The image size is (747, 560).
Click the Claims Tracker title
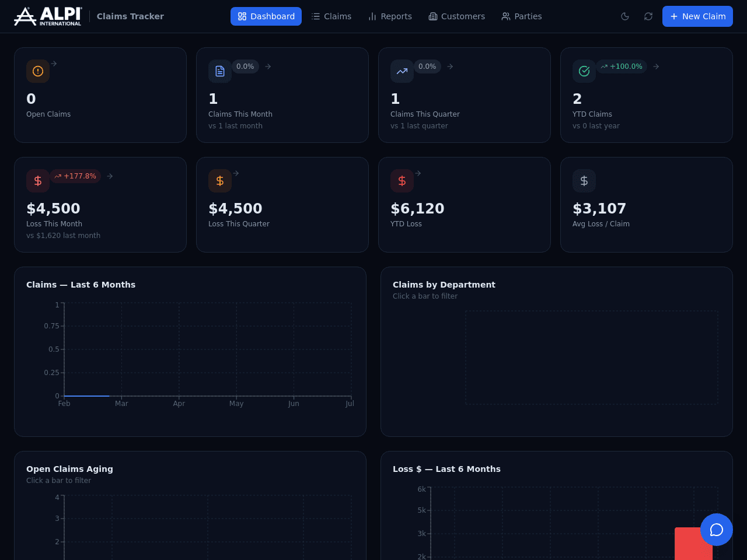pos(130,16)
